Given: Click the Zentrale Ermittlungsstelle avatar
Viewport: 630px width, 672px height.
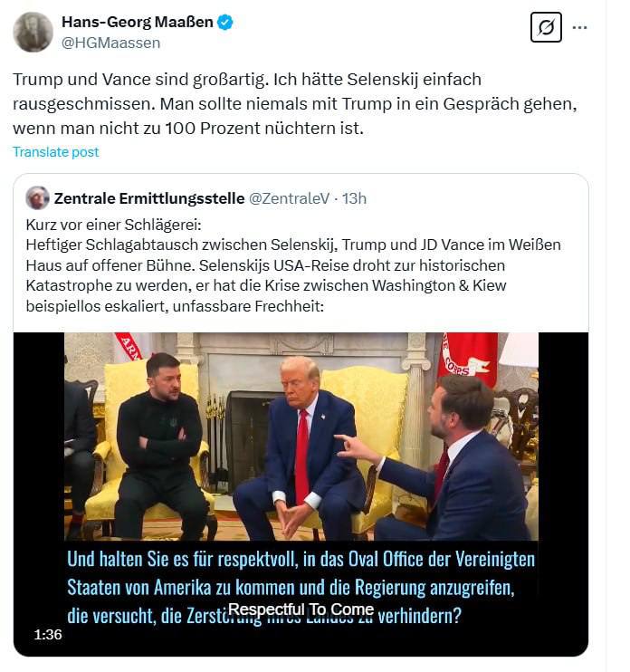Looking at the screenshot, I should 37,197.
